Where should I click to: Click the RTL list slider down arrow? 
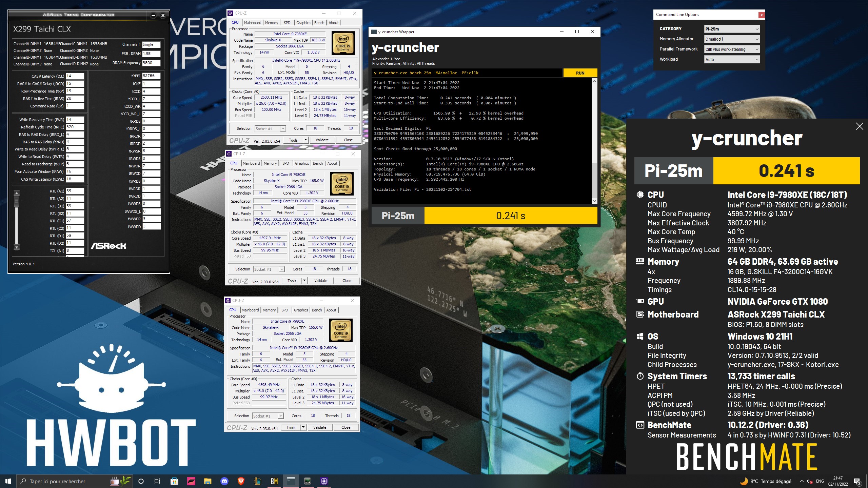click(x=16, y=247)
